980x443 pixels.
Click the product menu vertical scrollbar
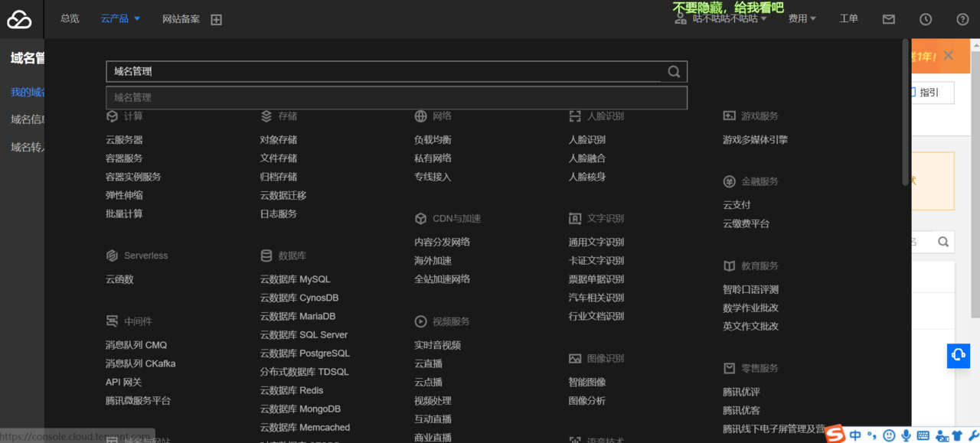click(906, 111)
